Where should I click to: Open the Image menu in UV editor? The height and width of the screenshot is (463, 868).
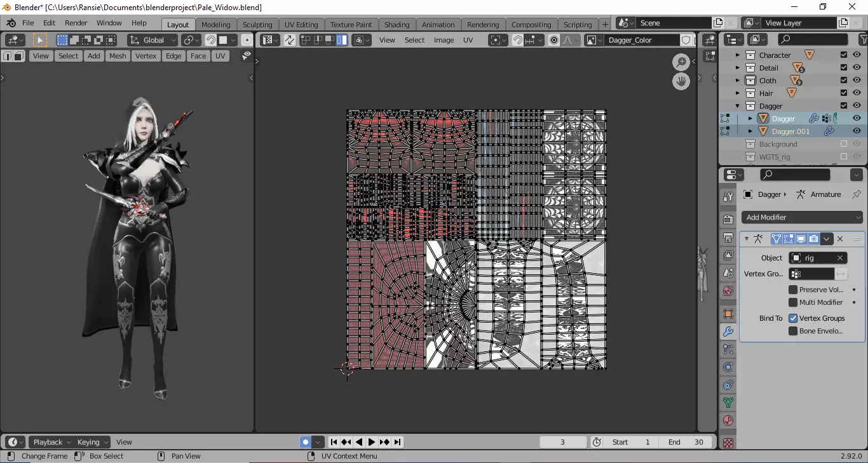click(x=444, y=40)
